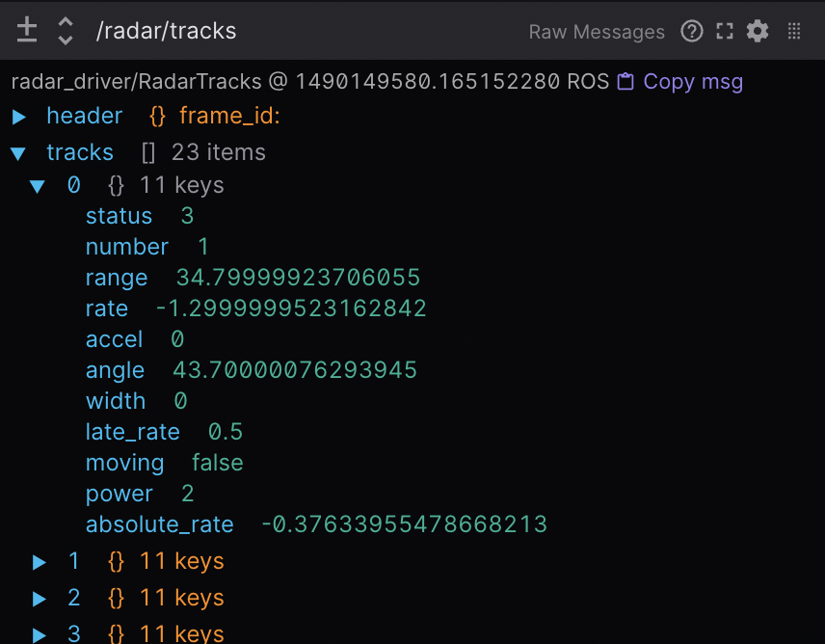This screenshot has height=644, width=825.
Task: Click the angle value 43.70000076293945
Action: coord(294,370)
